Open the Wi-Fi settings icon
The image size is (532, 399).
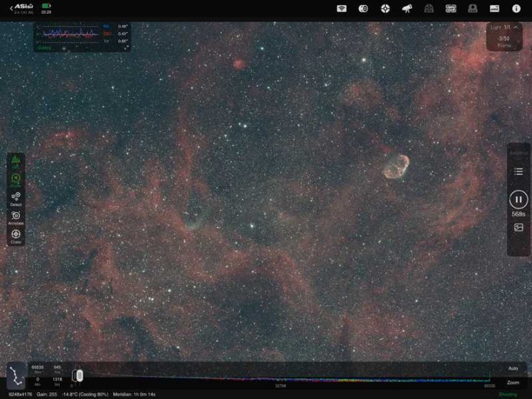point(341,9)
